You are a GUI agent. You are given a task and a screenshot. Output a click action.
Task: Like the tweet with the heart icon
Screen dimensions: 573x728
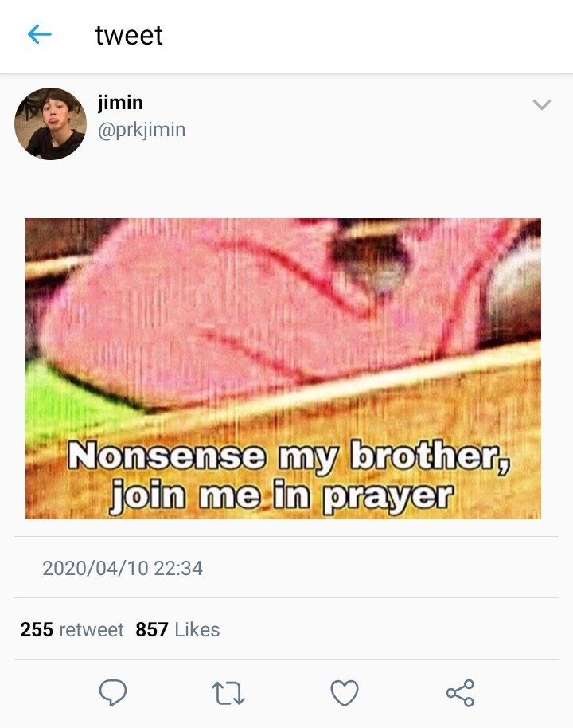pyautogui.click(x=345, y=693)
